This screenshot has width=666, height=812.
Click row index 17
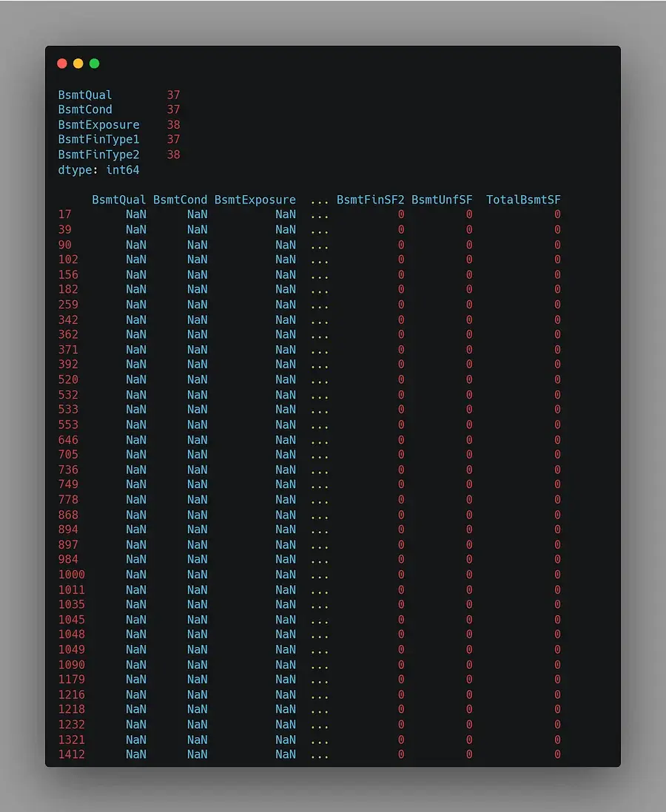[x=65, y=214]
